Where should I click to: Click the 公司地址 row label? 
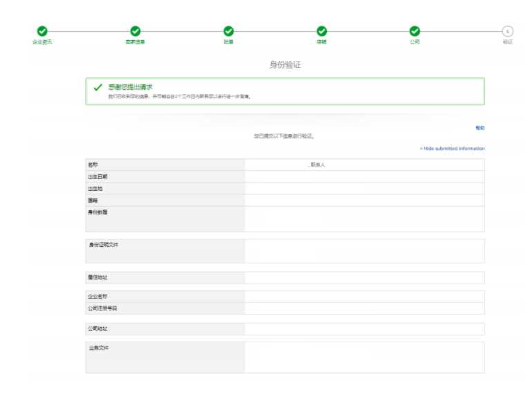point(97,328)
